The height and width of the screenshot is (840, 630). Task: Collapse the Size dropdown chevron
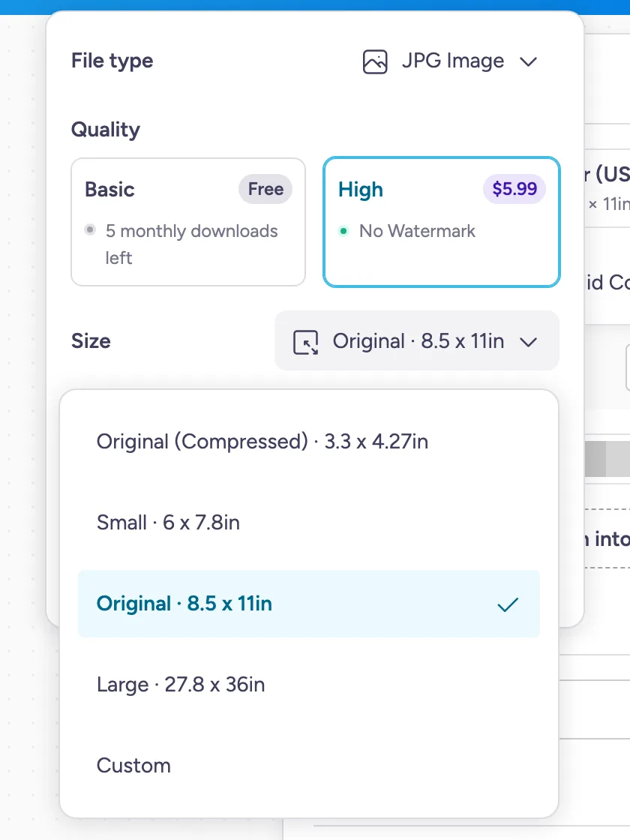point(528,342)
